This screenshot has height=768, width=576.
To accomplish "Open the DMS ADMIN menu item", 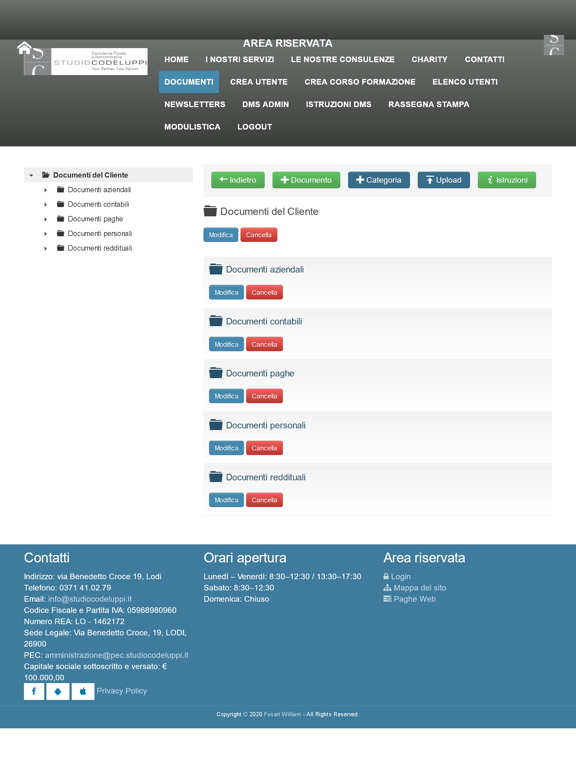I will [265, 104].
